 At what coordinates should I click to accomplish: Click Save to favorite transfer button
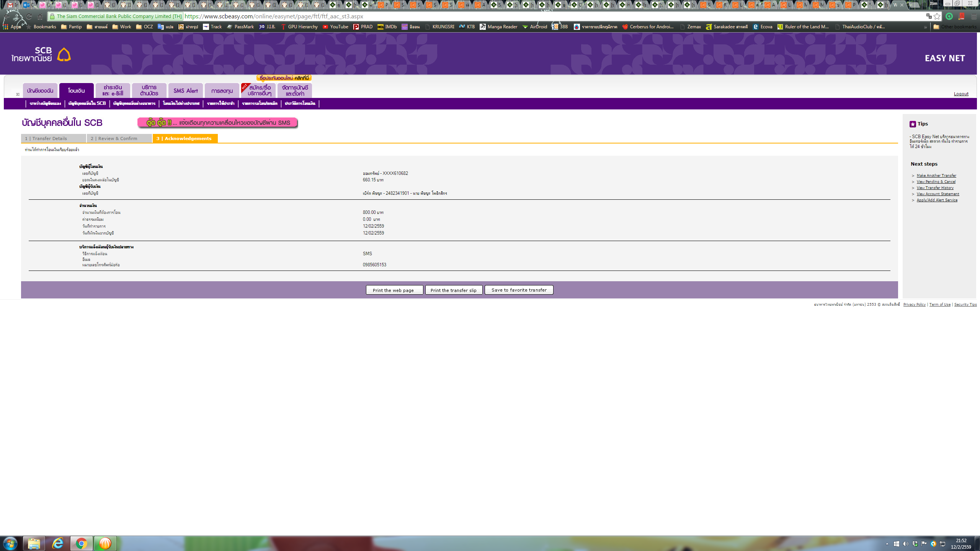519,290
